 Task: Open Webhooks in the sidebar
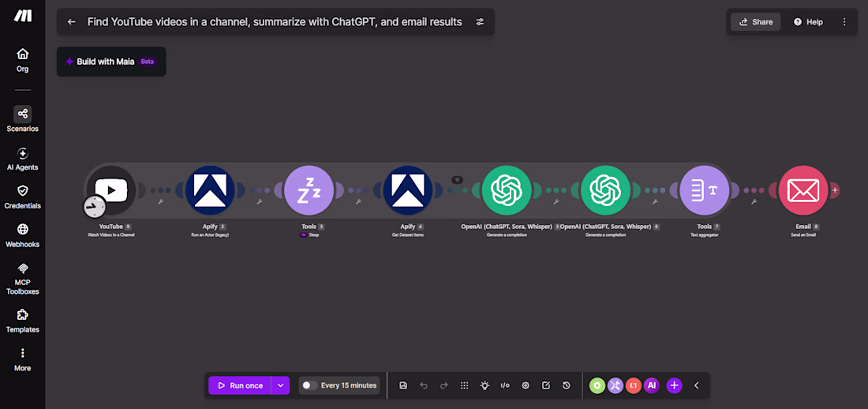point(23,235)
